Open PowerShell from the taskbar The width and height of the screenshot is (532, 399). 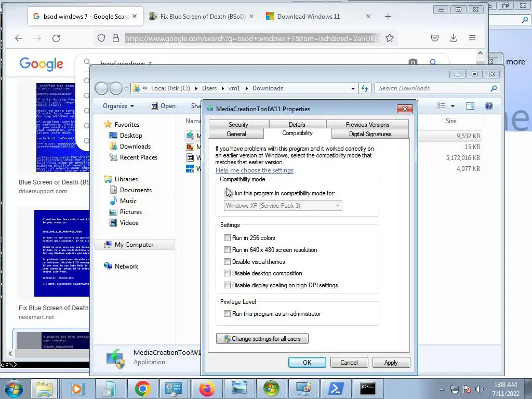pyautogui.click(x=336, y=388)
